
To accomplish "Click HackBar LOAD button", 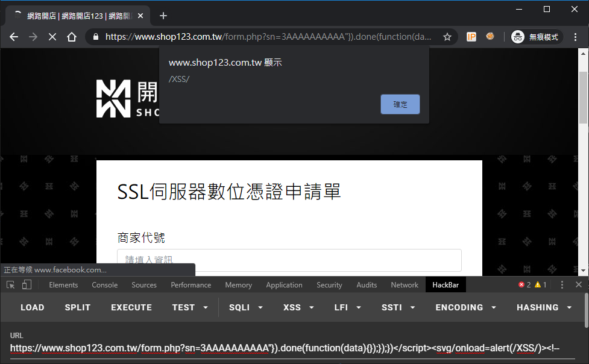I will coord(33,307).
